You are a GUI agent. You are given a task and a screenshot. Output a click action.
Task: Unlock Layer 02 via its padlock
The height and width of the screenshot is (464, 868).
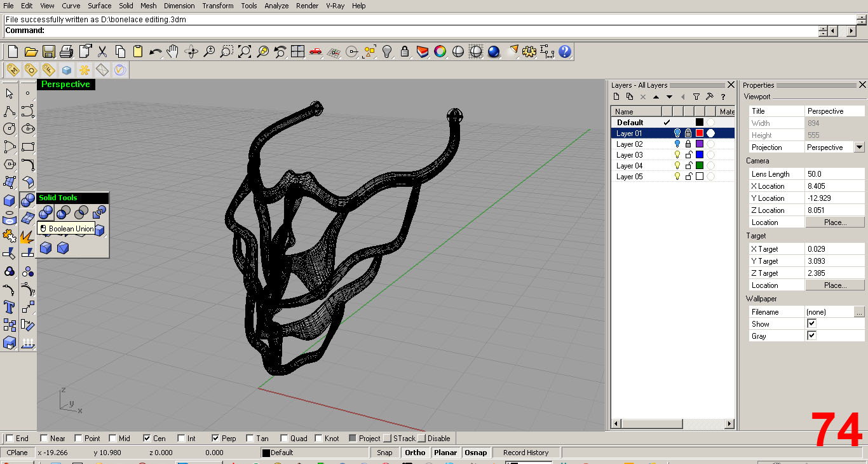688,144
